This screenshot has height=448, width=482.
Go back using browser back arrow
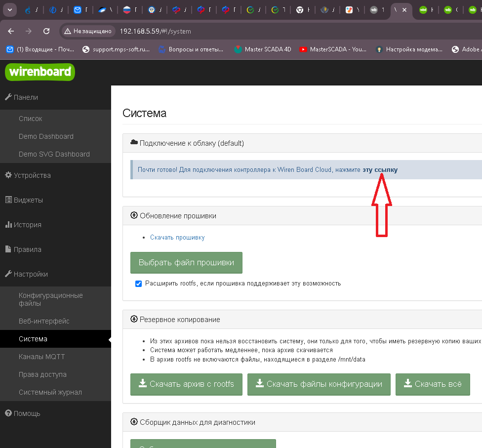pyautogui.click(x=11, y=31)
